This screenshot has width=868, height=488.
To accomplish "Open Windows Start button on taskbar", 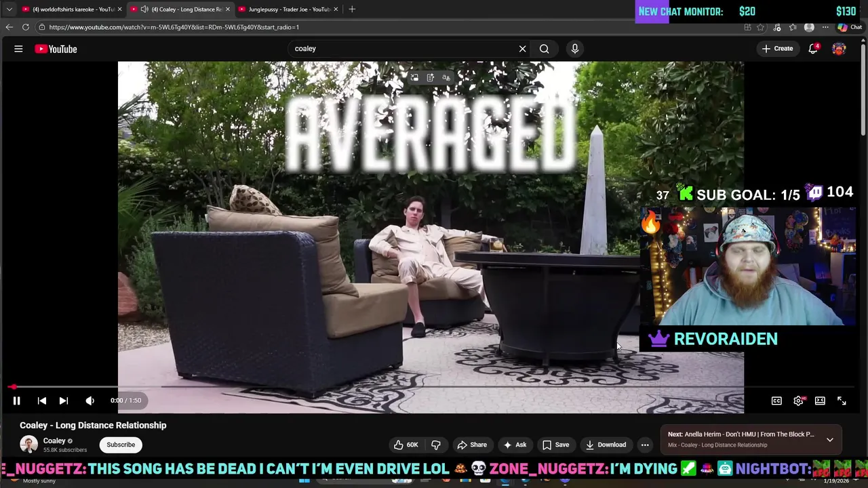I will click(304, 481).
